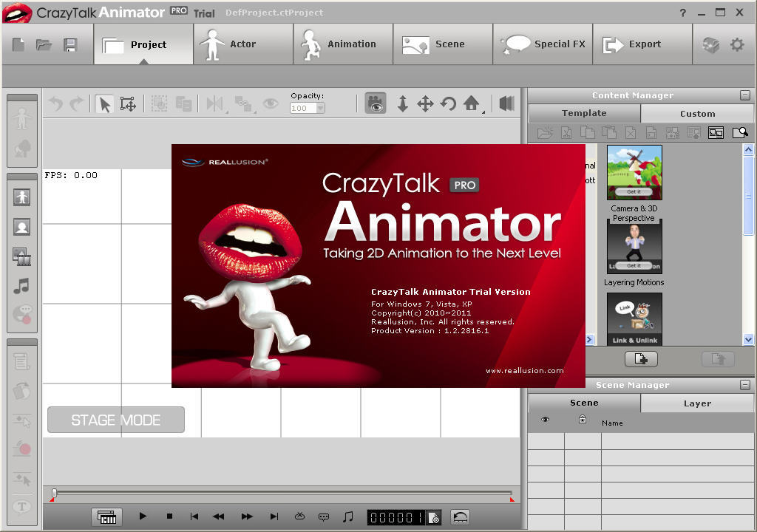Select the transform tool next to the arrow tool
The height and width of the screenshot is (532, 757).
pyautogui.click(x=129, y=104)
